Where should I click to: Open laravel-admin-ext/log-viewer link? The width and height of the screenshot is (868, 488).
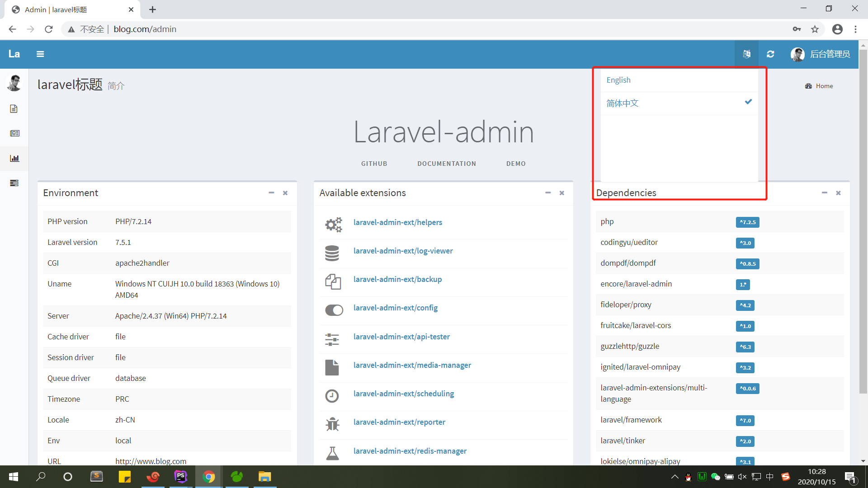coord(403,251)
